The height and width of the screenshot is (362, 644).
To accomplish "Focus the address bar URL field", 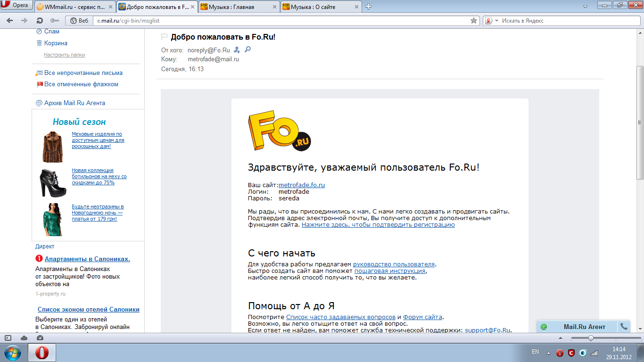I will 281,21.
